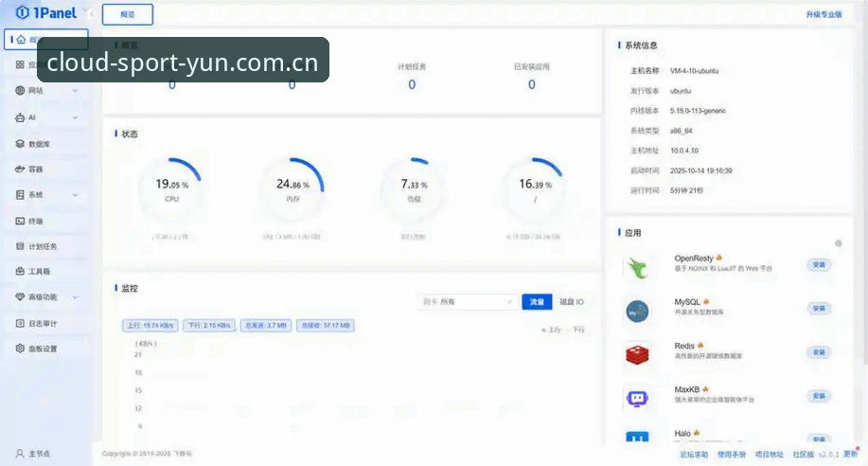Click the 主节点 user icon
Screen dimensions: 868x466
coord(20,454)
